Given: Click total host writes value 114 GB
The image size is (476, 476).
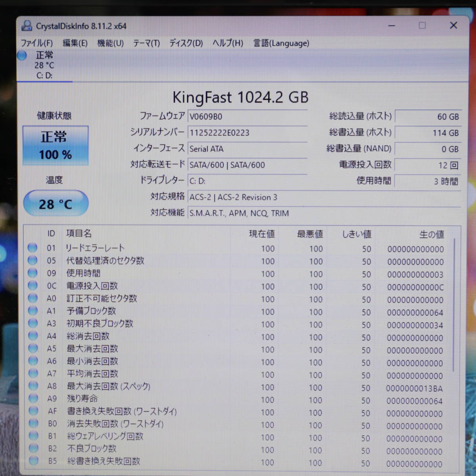Looking at the screenshot, I should (x=428, y=133).
